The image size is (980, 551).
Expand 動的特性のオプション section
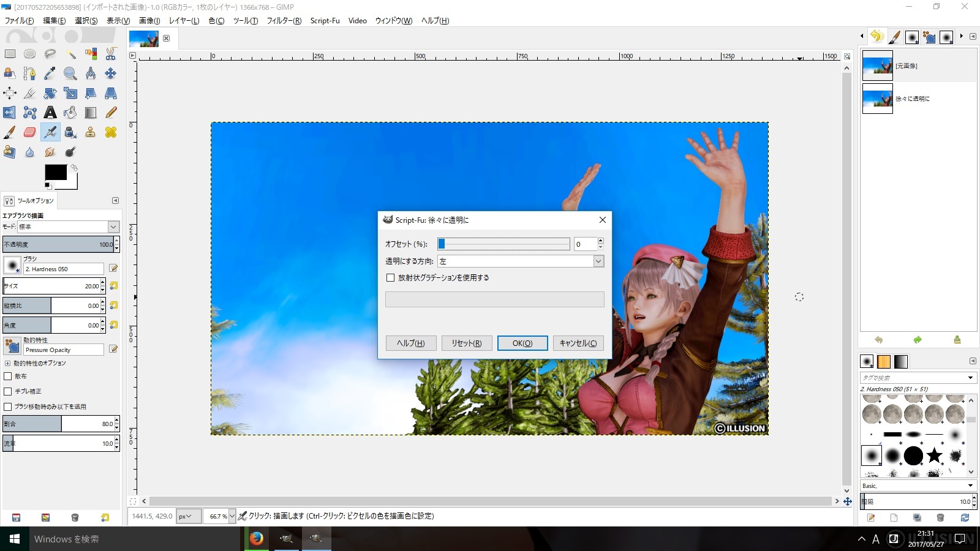click(7, 363)
